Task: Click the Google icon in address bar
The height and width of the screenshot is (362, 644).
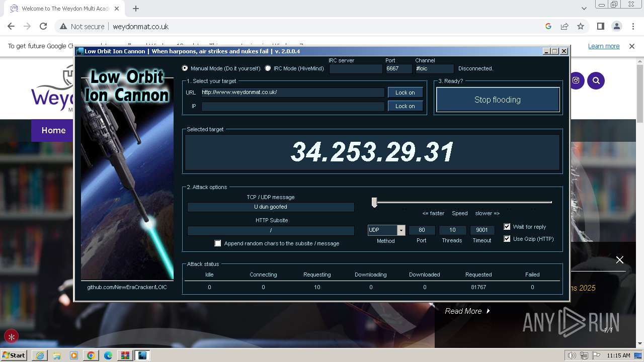Action: 548,26
